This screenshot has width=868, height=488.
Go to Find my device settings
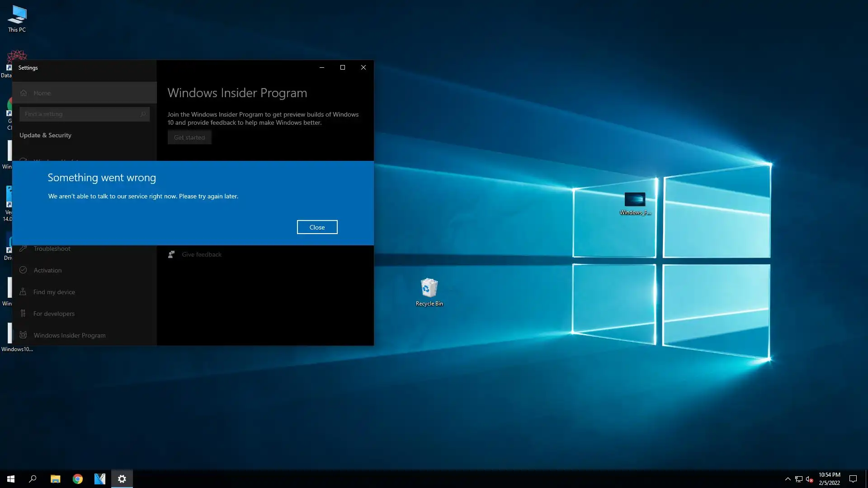pyautogui.click(x=54, y=292)
